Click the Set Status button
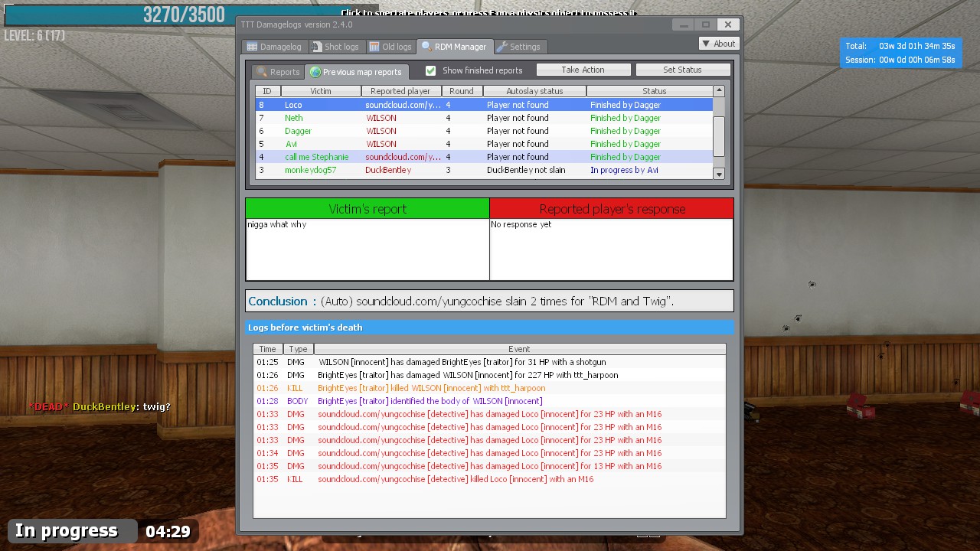 (x=682, y=70)
